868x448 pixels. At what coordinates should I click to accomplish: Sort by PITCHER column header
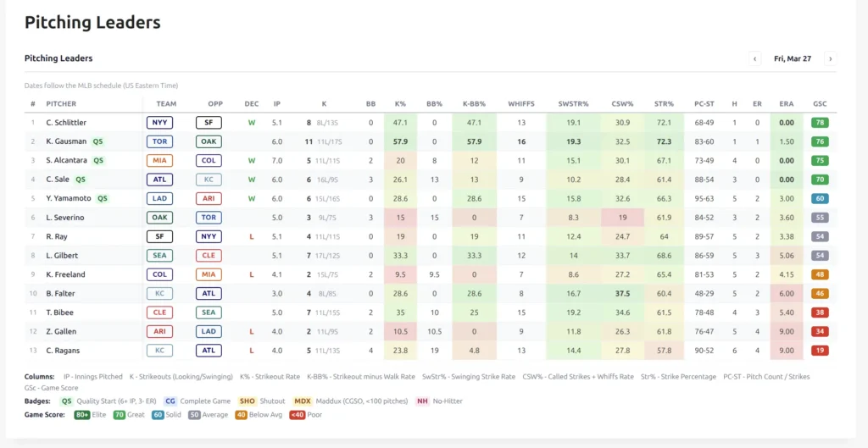coord(61,103)
